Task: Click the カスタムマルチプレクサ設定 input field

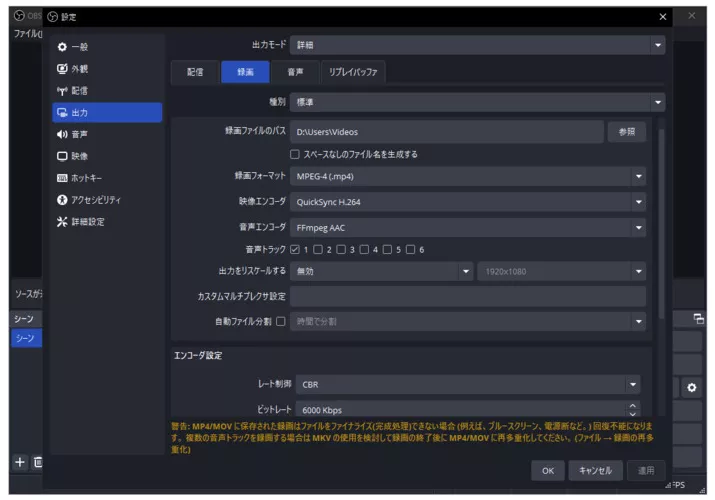Action: pos(468,296)
